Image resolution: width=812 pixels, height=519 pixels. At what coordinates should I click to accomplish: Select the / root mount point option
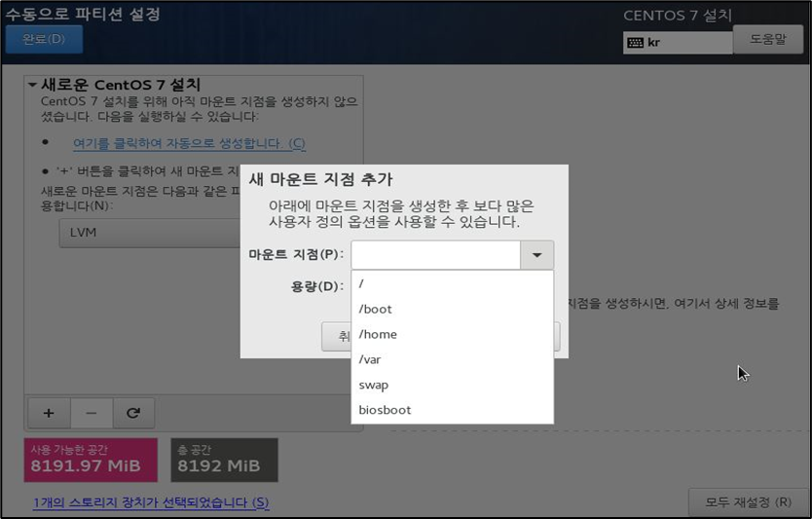(x=452, y=283)
